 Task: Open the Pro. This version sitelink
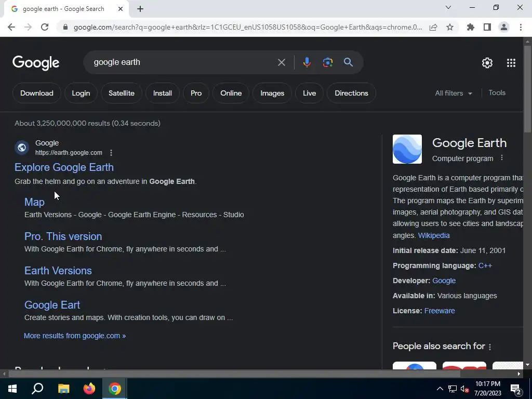pyautogui.click(x=63, y=236)
